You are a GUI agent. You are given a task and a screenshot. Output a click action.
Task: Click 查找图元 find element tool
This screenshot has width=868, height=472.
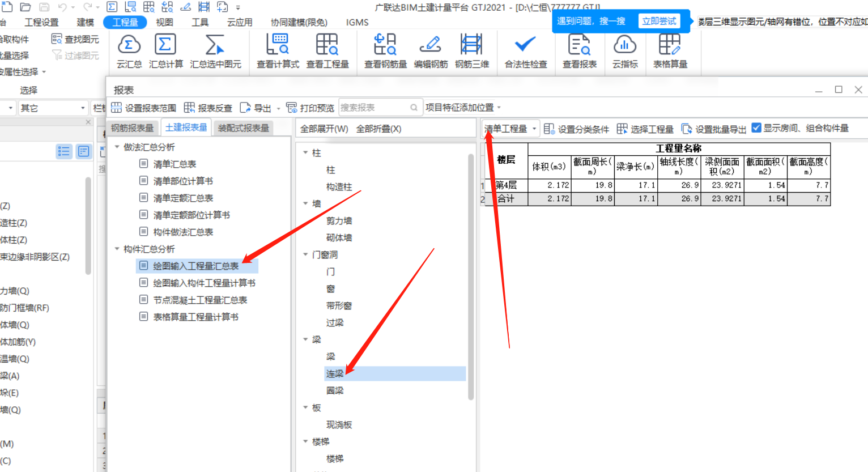[75, 39]
